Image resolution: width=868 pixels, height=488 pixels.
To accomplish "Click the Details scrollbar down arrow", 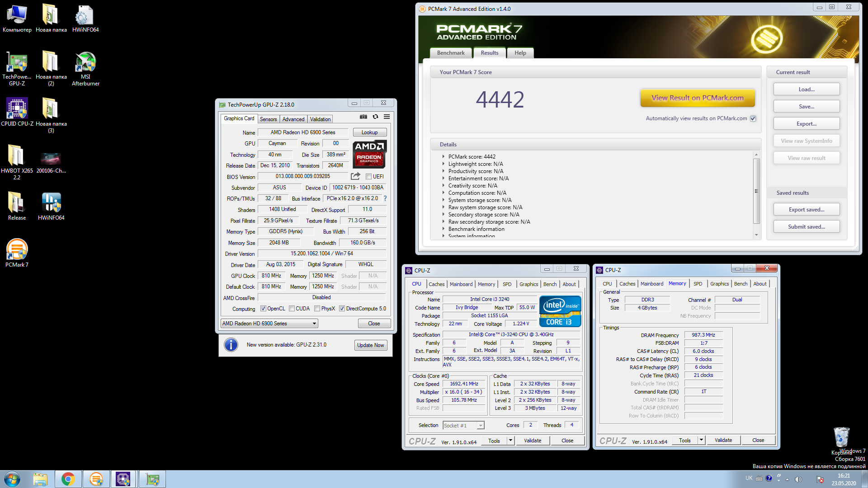I will [756, 235].
